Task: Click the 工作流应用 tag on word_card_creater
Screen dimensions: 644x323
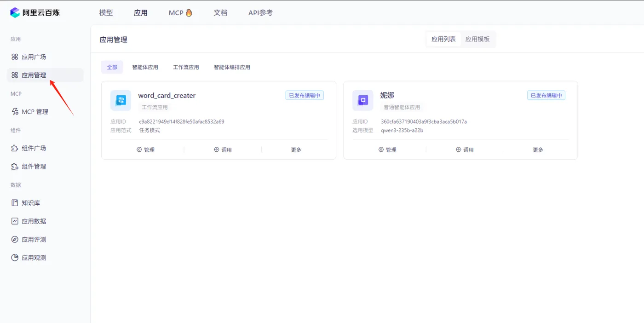Action: (155, 107)
